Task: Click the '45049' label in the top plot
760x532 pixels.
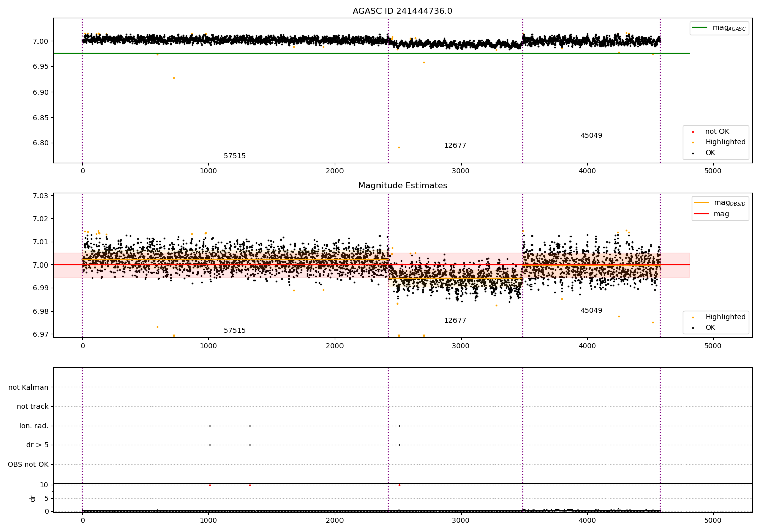Action: pyautogui.click(x=591, y=136)
